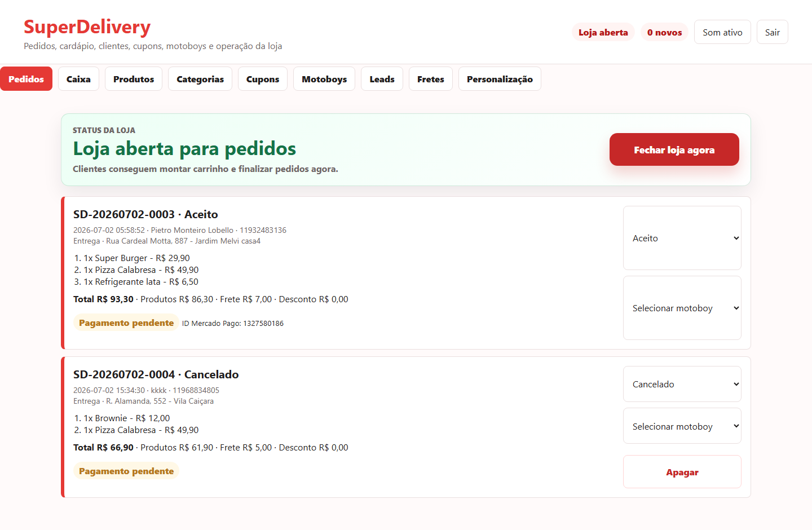Open the Personalização tab
This screenshot has width=812, height=530.
(x=500, y=79)
